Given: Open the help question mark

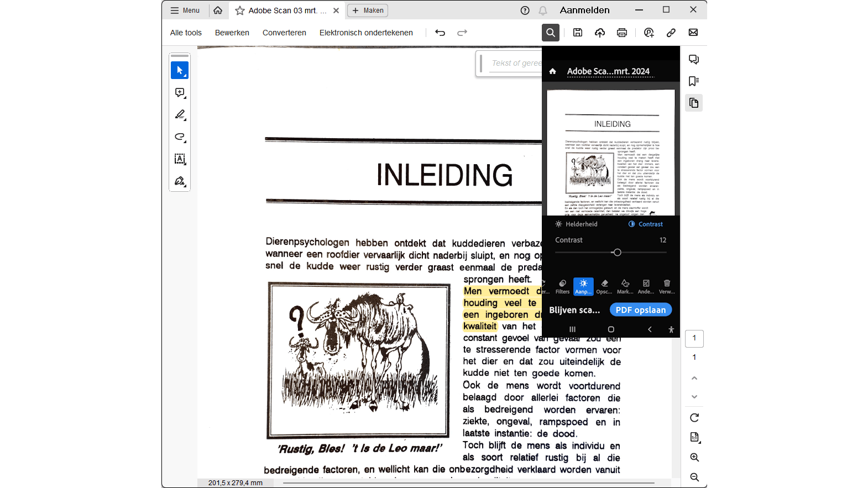Looking at the screenshot, I should tap(525, 11).
